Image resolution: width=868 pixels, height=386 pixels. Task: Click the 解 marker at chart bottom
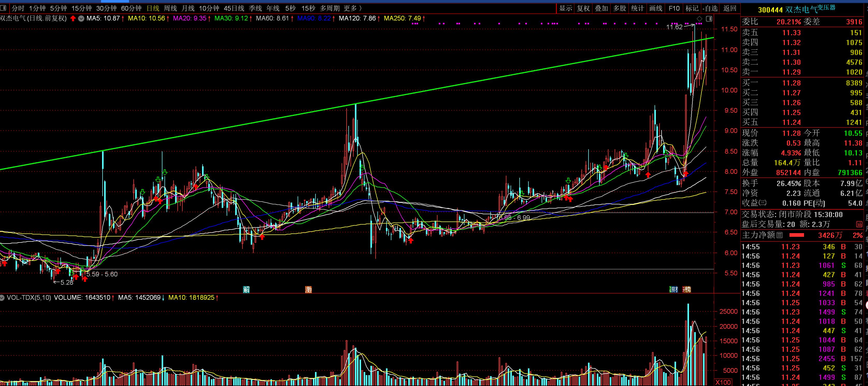point(246,289)
